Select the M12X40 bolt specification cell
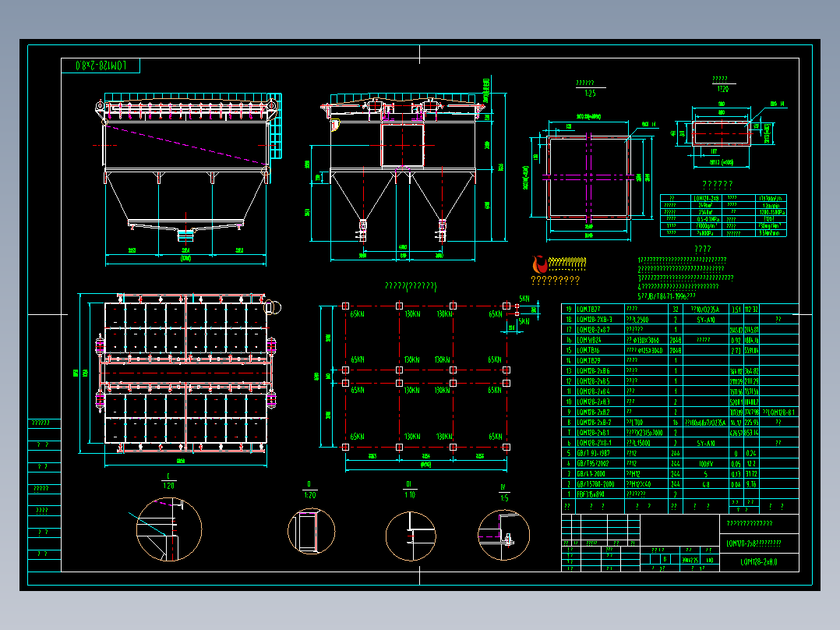Screen dimensions: 840x630 click(x=639, y=483)
